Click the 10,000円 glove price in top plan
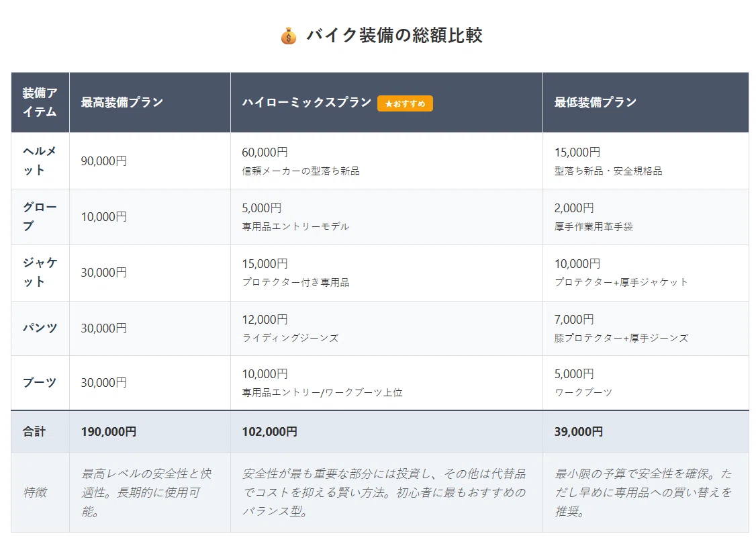Image resolution: width=756 pixels, height=540 pixels. tap(103, 217)
